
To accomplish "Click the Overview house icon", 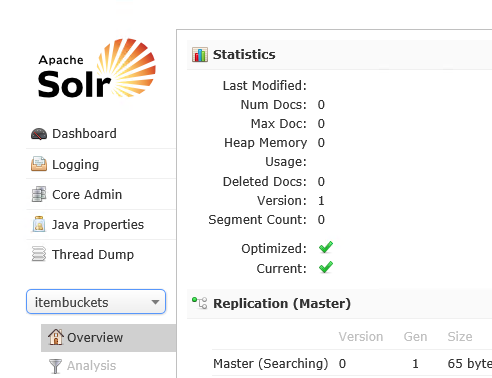I will [56, 337].
